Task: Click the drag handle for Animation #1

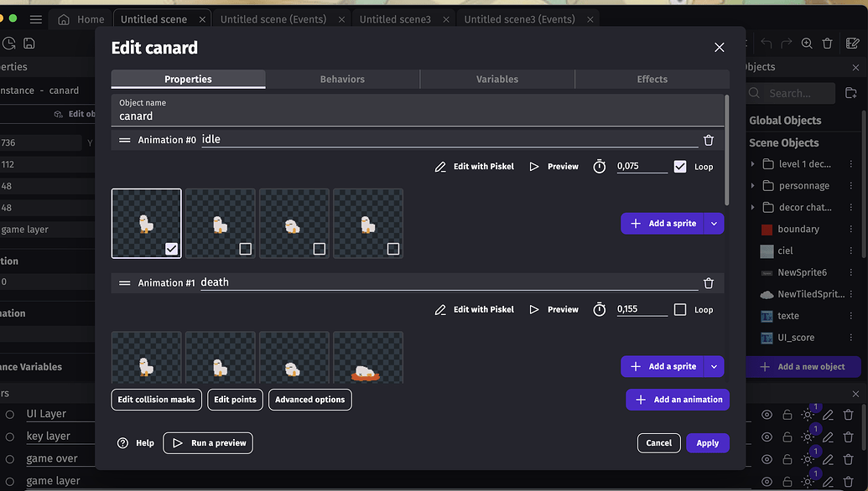Action: tap(125, 283)
